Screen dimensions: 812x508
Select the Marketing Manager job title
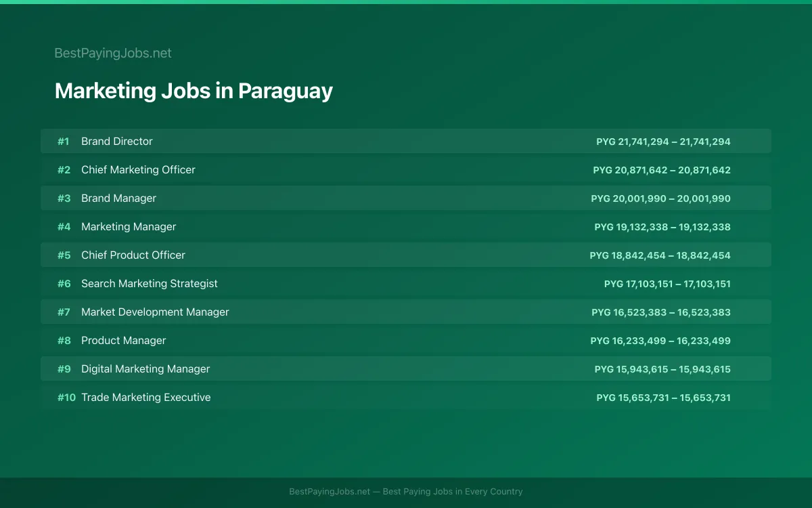click(x=129, y=227)
